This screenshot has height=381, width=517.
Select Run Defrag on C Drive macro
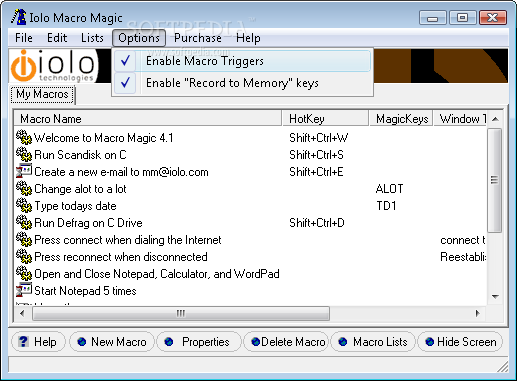(x=251, y=222)
